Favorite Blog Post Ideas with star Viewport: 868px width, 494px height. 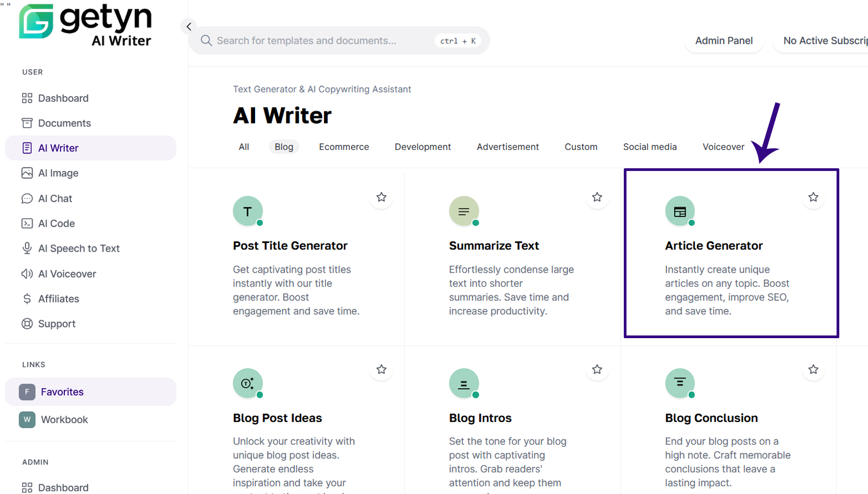coord(381,370)
